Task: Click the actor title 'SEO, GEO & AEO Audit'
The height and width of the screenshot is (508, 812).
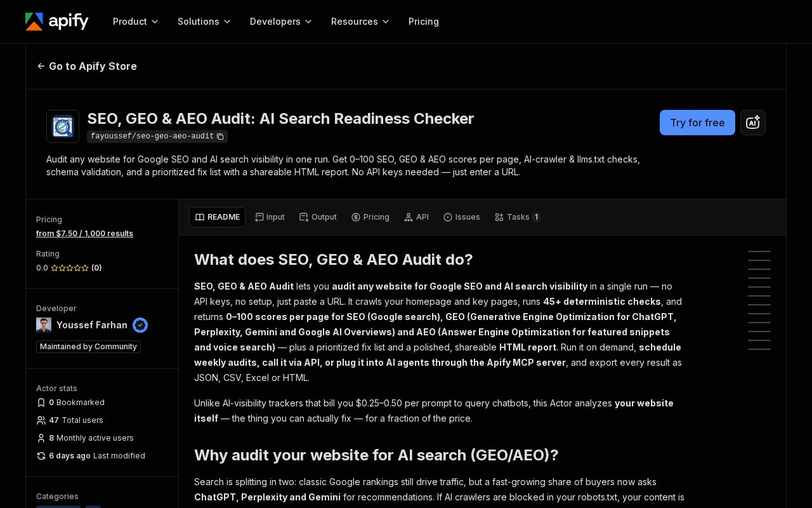Action: (280, 119)
